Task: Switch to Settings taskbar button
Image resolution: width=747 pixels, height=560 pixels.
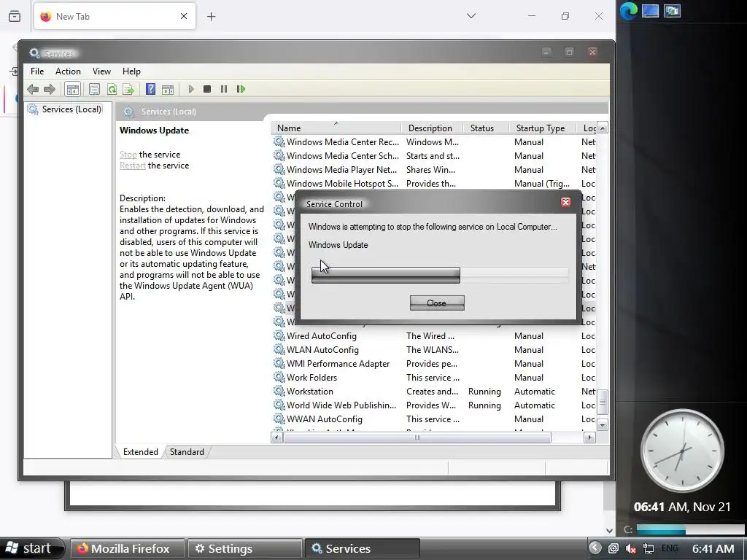Action: coord(245,548)
